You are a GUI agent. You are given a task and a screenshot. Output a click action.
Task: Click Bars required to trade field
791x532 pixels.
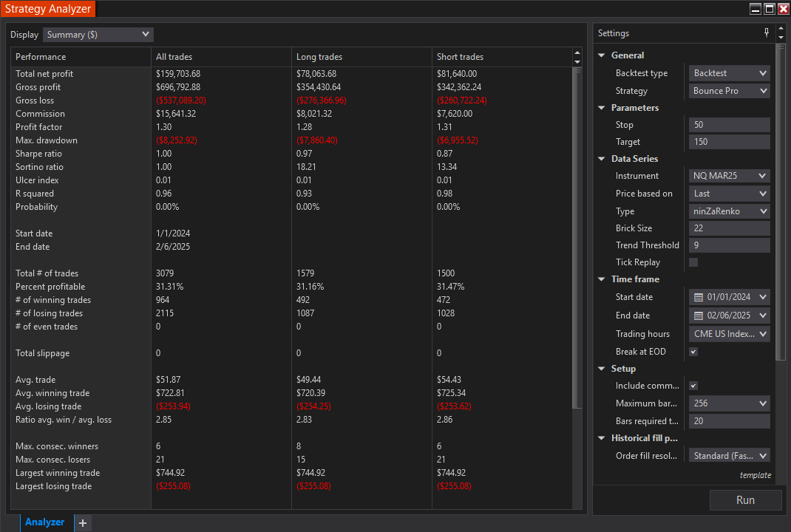729,421
